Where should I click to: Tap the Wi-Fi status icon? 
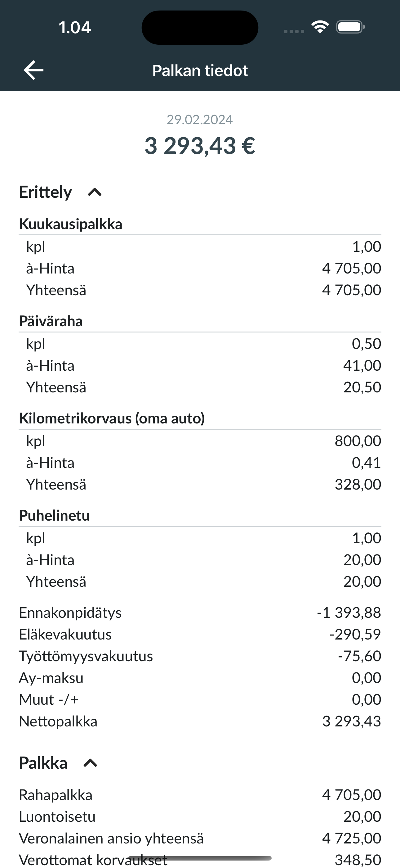(320, 27)
